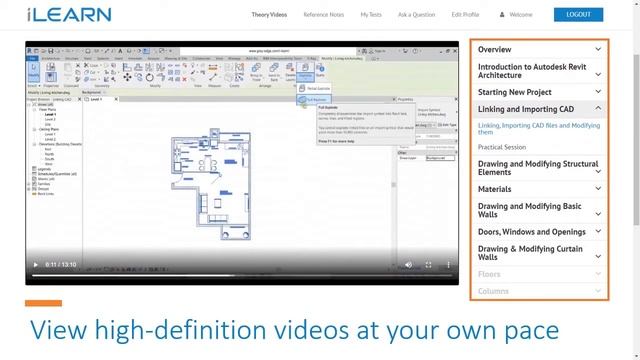Viewport: 640px width, 360px height.
Task: Click the Explode button in the Revit ribbon
Action: [305, 71]
